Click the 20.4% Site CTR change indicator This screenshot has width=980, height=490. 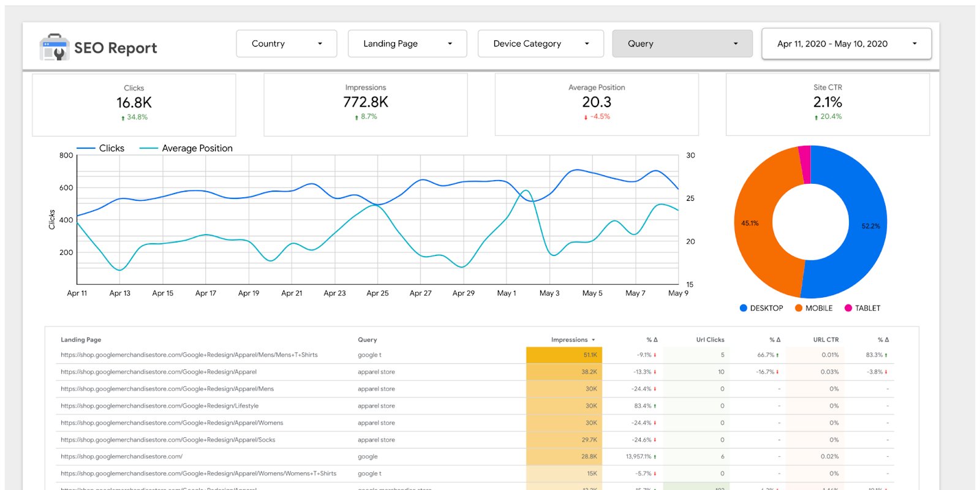(827, 116)
